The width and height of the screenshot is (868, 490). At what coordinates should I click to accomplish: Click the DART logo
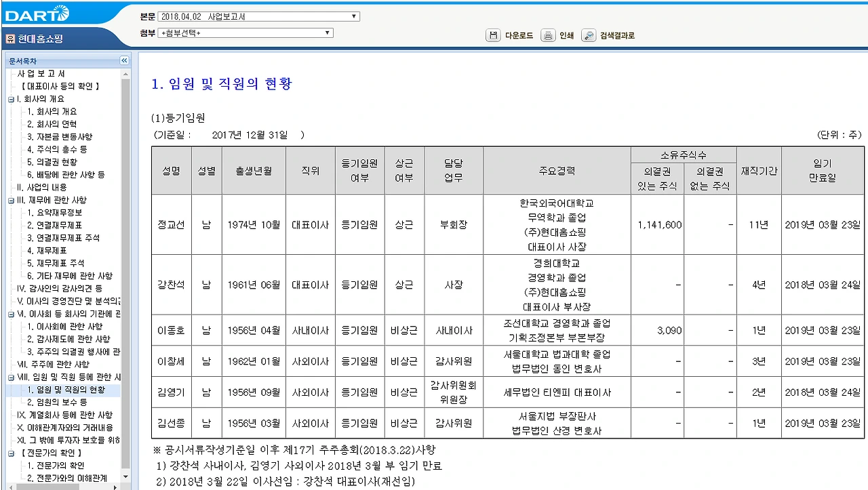pyautogui.click(x=37, y=13)
